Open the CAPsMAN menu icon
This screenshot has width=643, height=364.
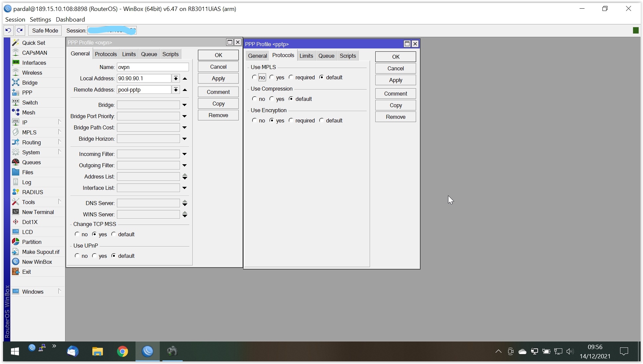tap(16, 52)
